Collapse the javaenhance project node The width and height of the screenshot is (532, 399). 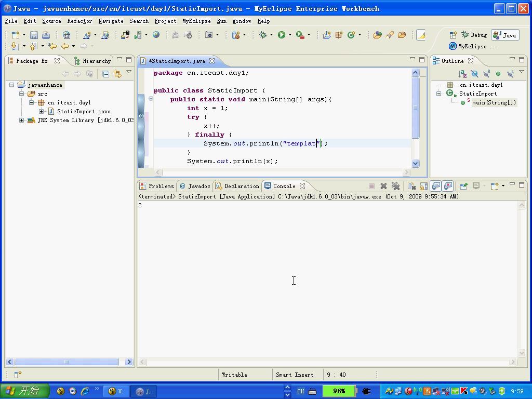pyautogui.click(x=12, y=85)
